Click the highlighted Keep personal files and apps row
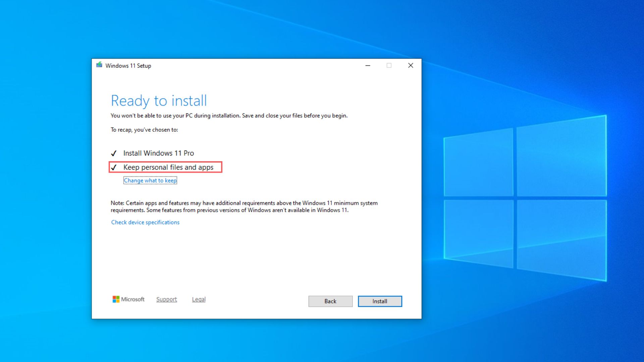 click(x=166, y=167)
